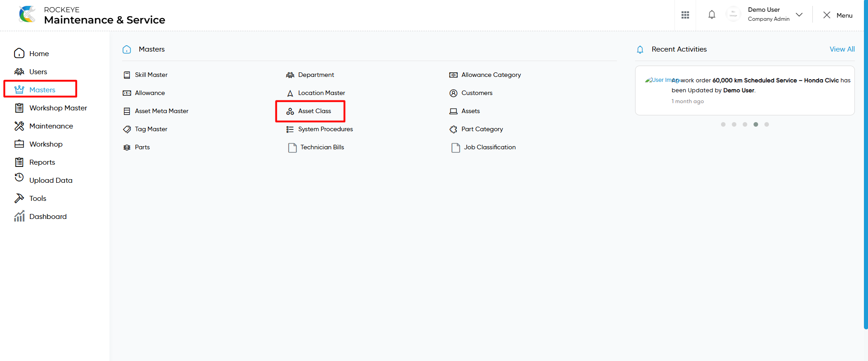This screenshot has width=868, height=361.
Task: Open Dashboard chart icon in sidebar
Action: (19, 216)
